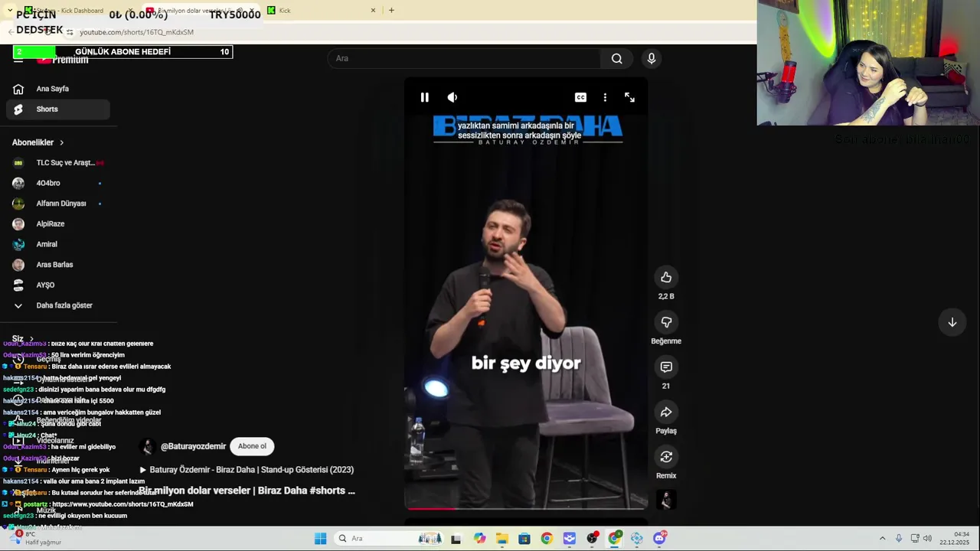Expand the Siz section in sidebar
Viewport: 980px width, 551px height.
point(23,339)
